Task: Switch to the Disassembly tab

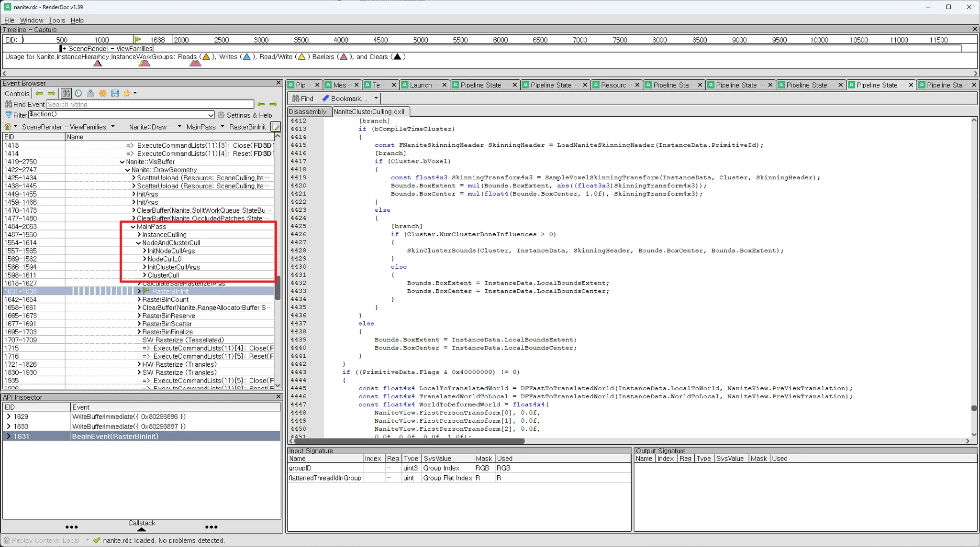Action: (308, 112)
